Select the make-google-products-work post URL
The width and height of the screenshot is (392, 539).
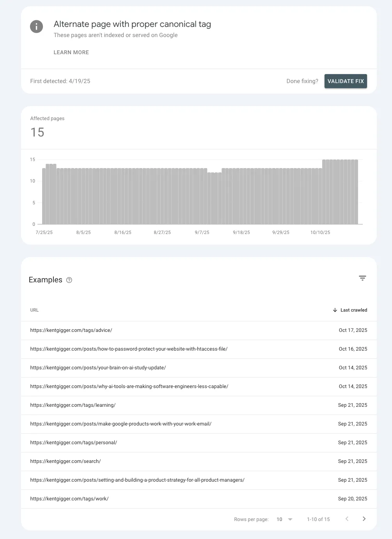point(121,424)
